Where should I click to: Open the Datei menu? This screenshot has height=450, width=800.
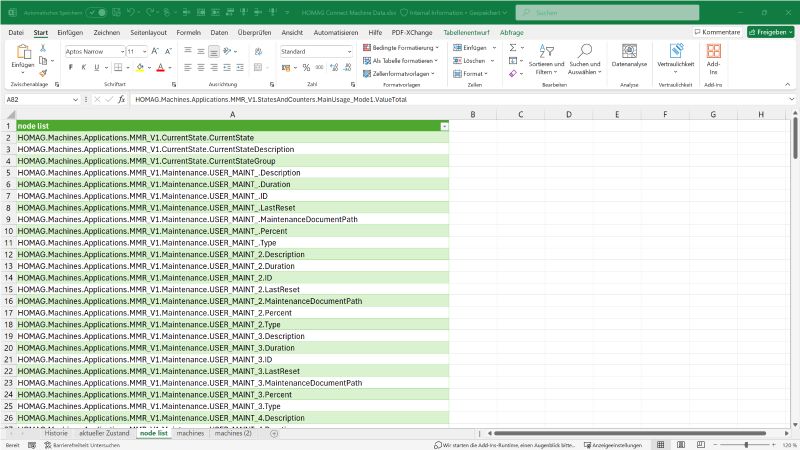(x=16, y=32)
